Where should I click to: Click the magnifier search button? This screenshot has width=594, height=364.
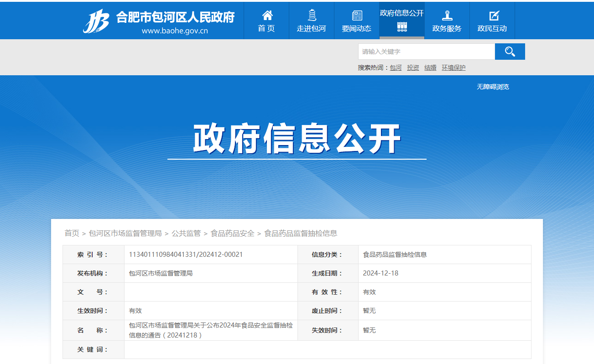(x=510, y=52)
